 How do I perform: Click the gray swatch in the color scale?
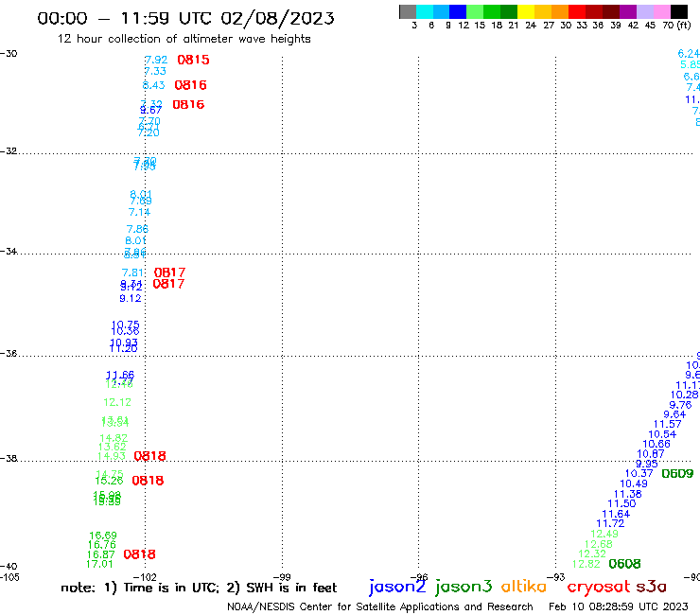pos(408,11)
